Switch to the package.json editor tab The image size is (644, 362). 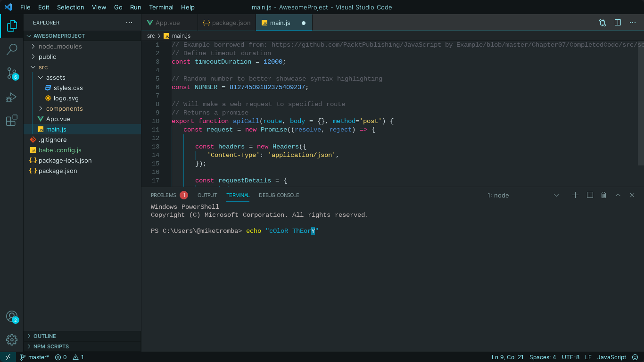(x=227, y=23)
